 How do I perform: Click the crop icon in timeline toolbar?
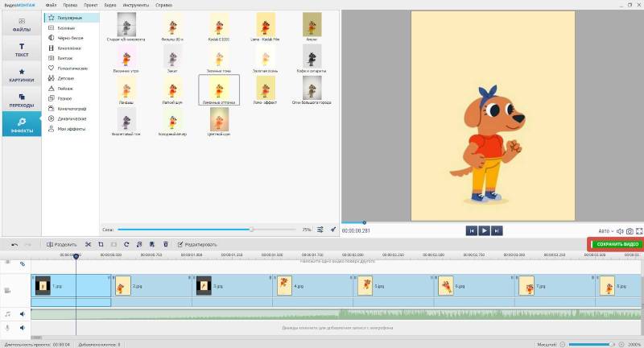[101, 244]
